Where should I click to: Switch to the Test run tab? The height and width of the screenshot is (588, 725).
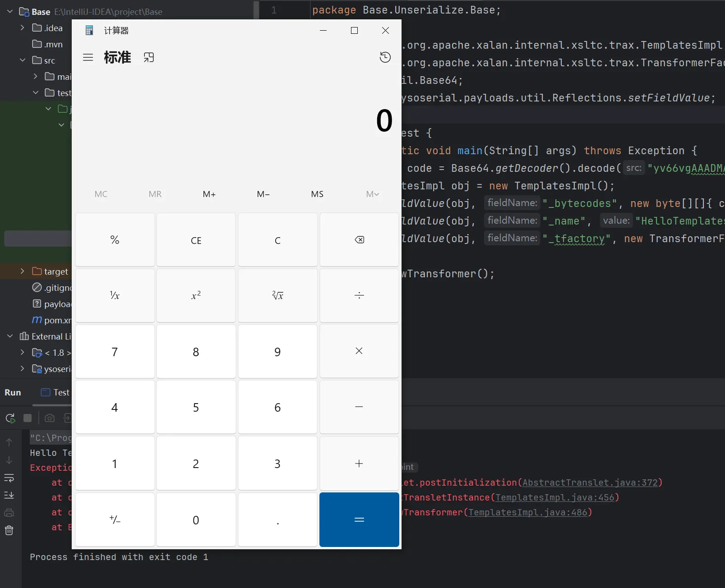pos(55,392)
